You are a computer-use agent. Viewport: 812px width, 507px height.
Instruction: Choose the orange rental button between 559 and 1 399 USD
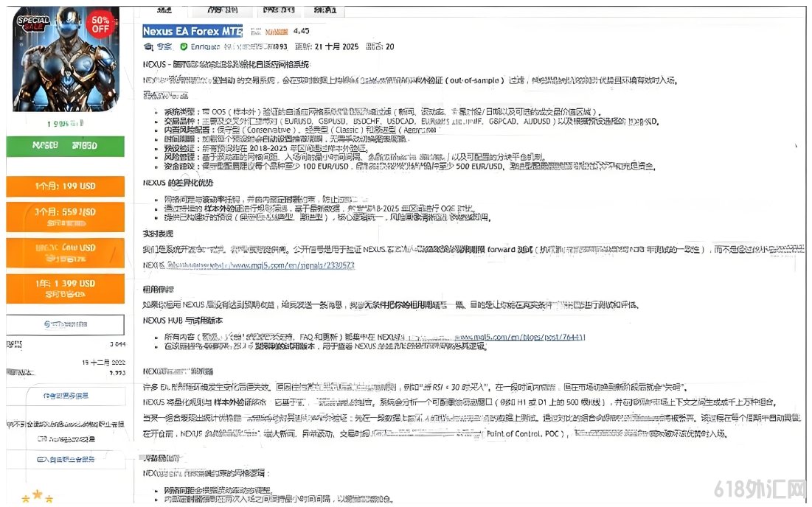point(65,253)
